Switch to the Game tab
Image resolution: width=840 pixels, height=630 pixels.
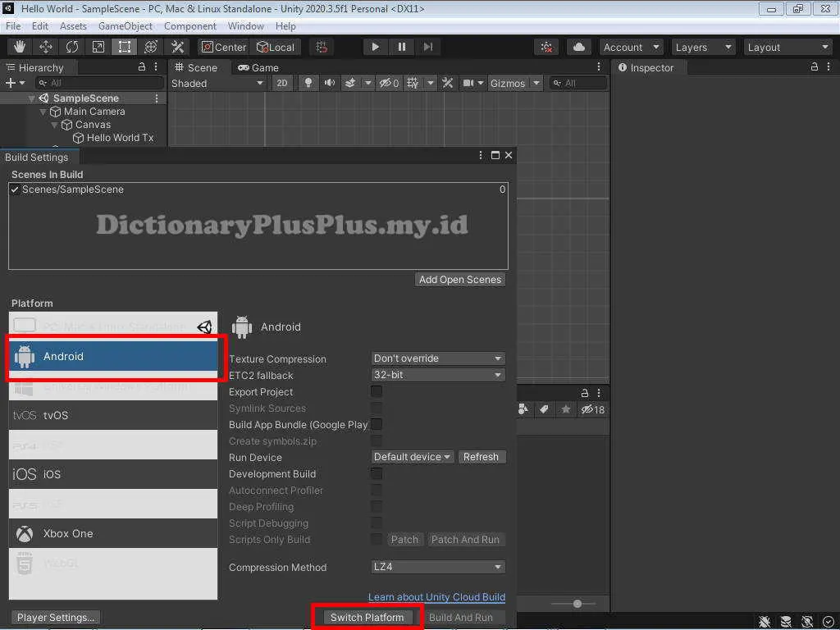(x=258, y=67)
